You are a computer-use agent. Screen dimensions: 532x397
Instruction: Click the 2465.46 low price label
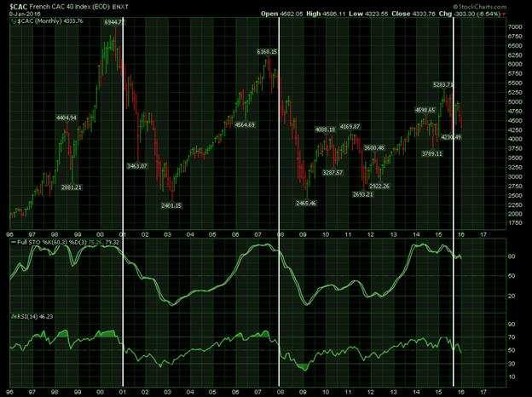(309, 204)
